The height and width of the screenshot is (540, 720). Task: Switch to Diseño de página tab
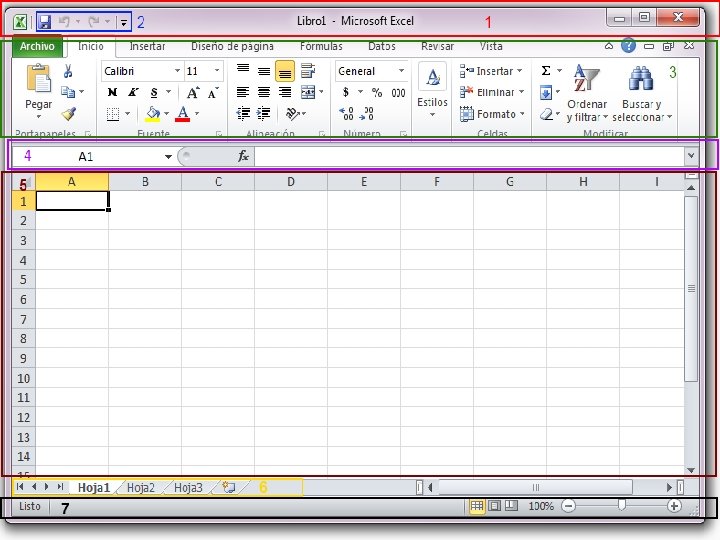[232, 46]
